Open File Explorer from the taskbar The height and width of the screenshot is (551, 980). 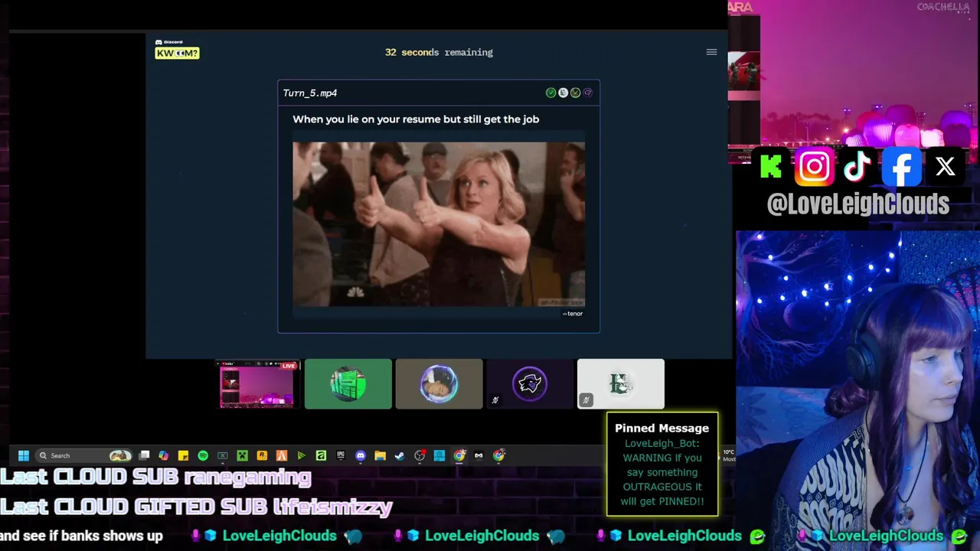pos(380,455)
